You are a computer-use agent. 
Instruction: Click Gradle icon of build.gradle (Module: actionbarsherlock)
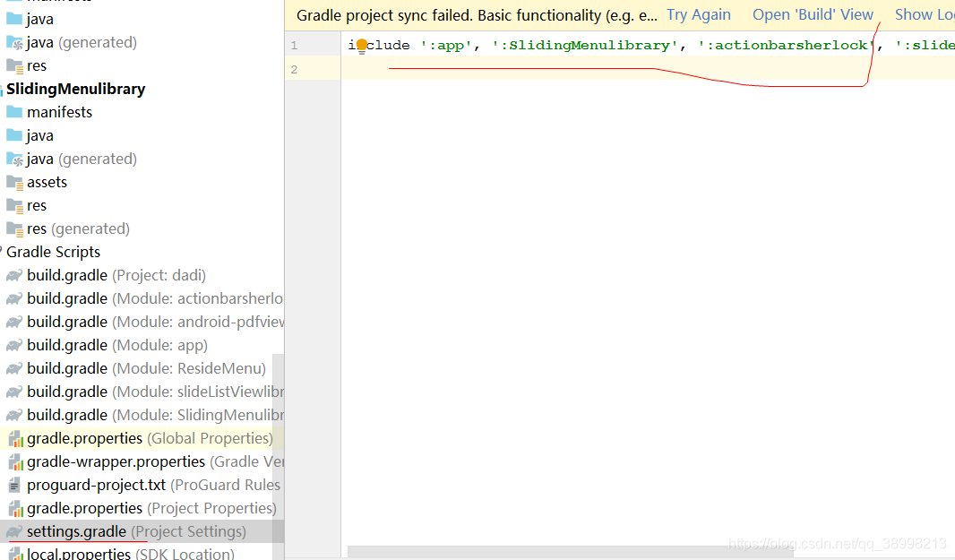14,298
